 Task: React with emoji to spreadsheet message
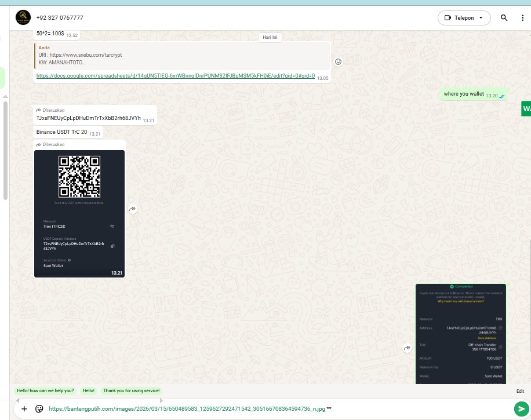[339, 62]
